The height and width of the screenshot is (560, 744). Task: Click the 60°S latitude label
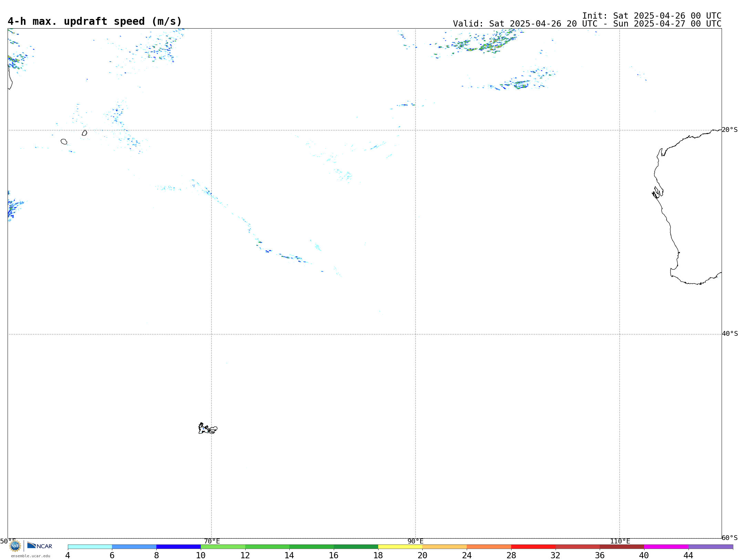click(730, 538)
